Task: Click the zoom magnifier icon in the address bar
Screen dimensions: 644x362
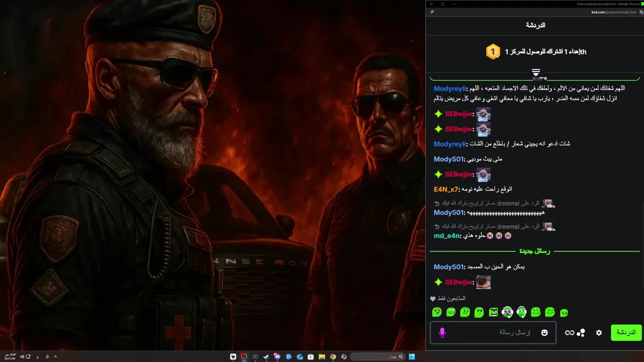Action: click(432, 12)
